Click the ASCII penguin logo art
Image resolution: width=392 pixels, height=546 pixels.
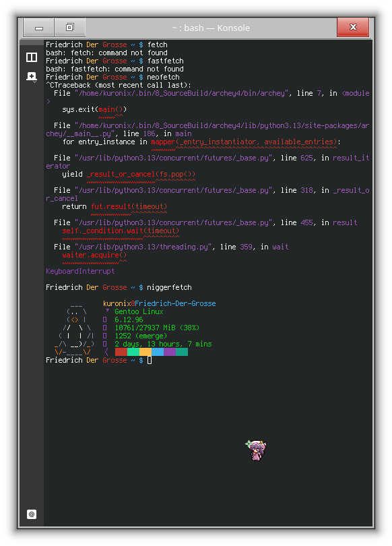point(75,328)
